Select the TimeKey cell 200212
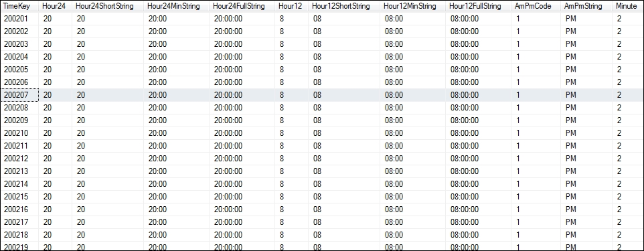The image size is (644, 251). coord(19,159)
